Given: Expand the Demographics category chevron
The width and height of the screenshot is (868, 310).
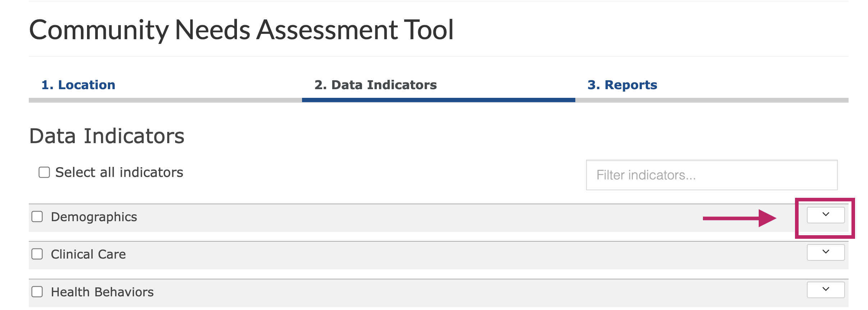Looking at the screenshot, I should point(825,215).
